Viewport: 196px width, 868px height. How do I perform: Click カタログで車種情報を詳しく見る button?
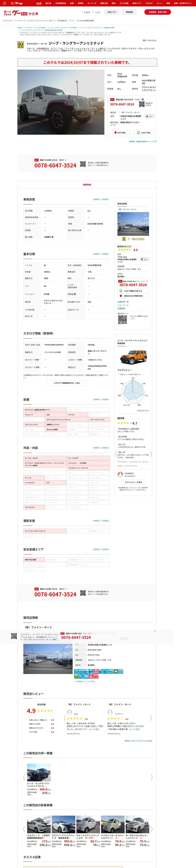(x=67, y=383)
